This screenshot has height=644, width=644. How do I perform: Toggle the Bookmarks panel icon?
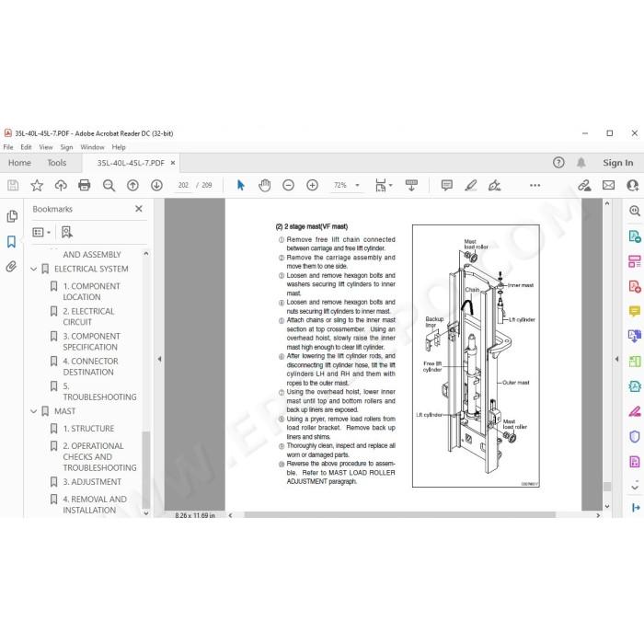point(11,241)
